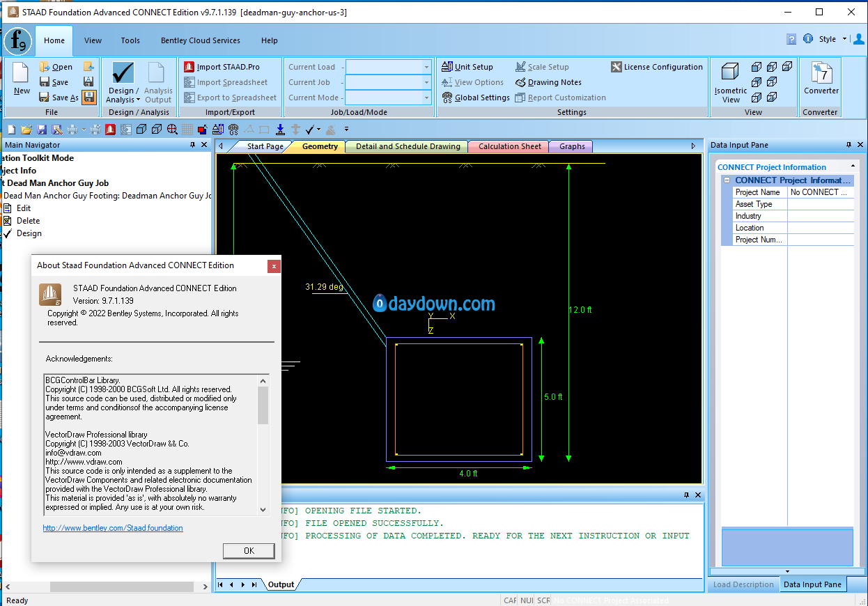Viewport: 868px width, 606px height.
Task: Open Global Settings
Action: (476, 98)
